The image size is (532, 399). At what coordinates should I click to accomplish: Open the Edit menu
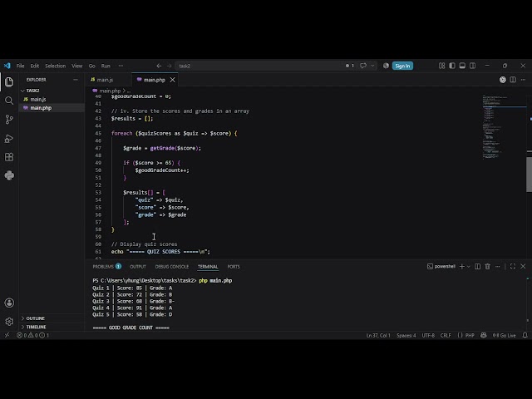pyautogui.click(x=35, y=66)
